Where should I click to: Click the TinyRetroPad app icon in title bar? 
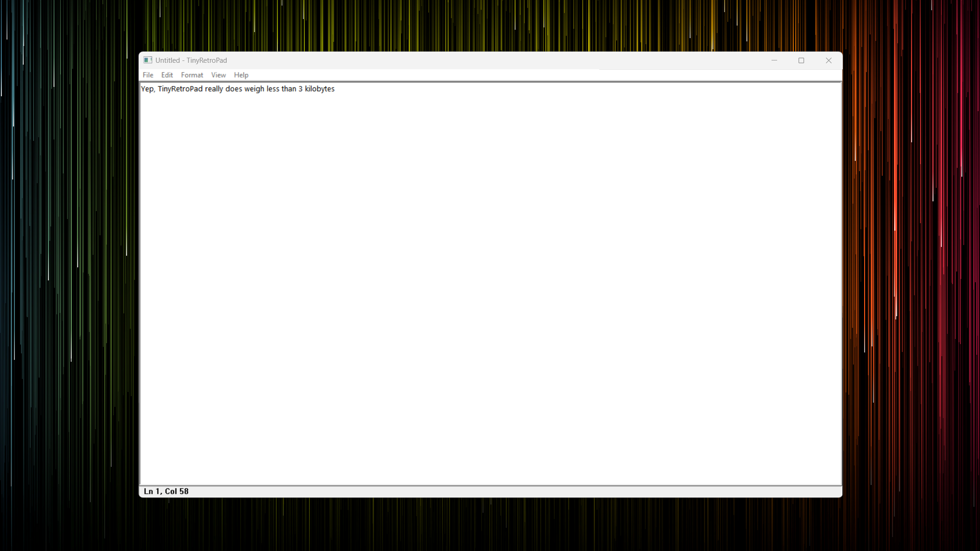(148, 60)
